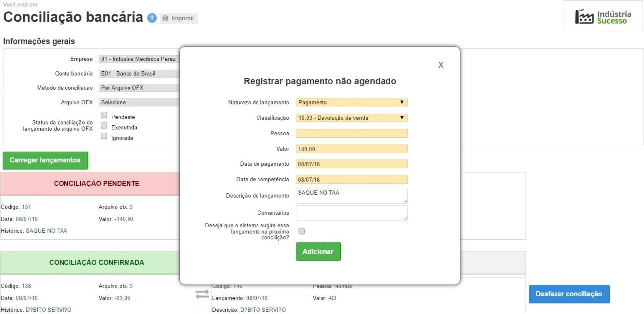The height and width of the screenshot is (314, 644).
Task: Tick the Executada status checkbox
Action: (104, 126)
